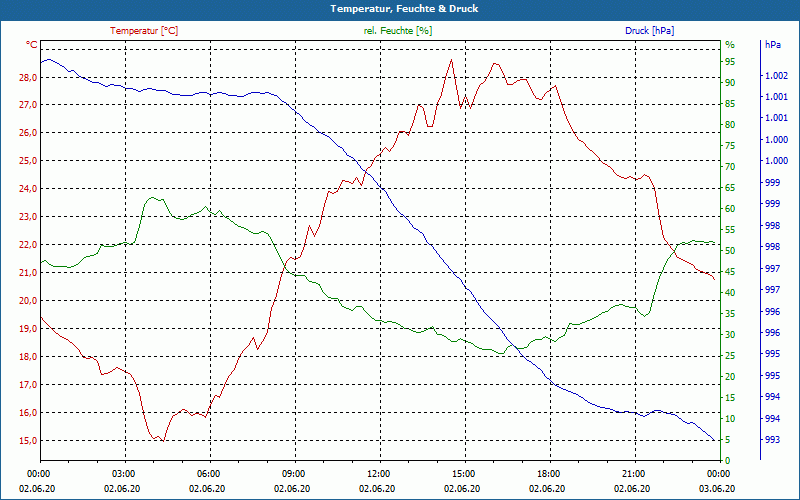Click the '25' humidity axis value

point(730,356)
